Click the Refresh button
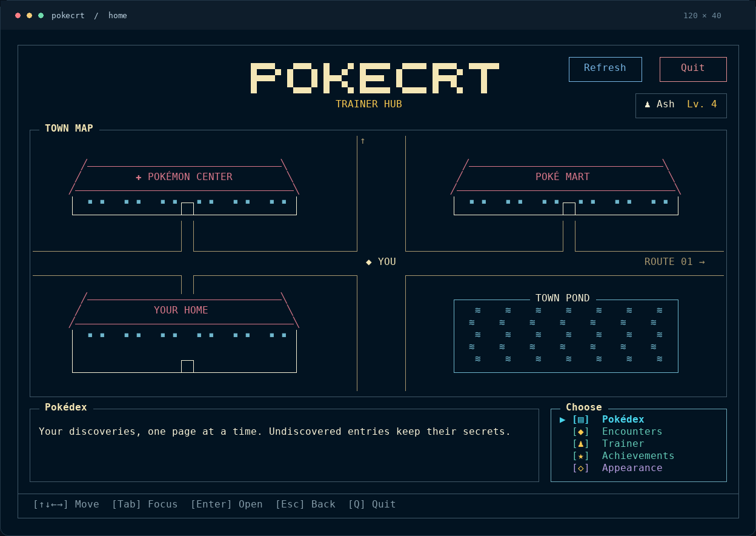756x536 pixels. click(605, 69)
